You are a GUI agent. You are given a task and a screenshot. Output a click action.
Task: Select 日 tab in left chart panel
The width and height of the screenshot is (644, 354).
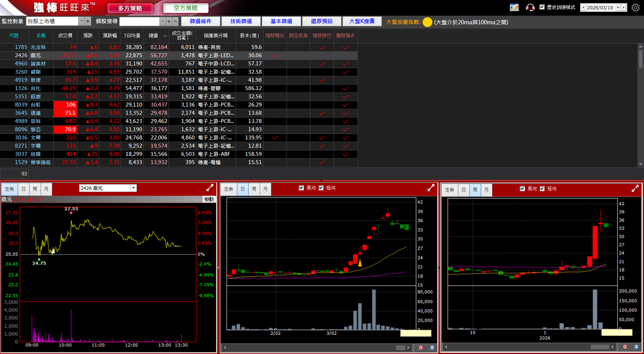pos(23,189)
